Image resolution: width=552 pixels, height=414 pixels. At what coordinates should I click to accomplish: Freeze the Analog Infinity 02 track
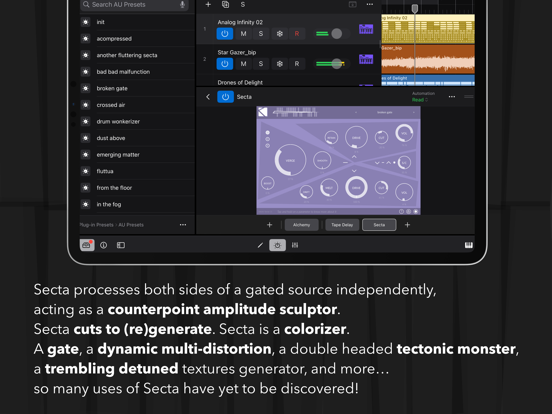pyautogui.click(x=279, y=34)
